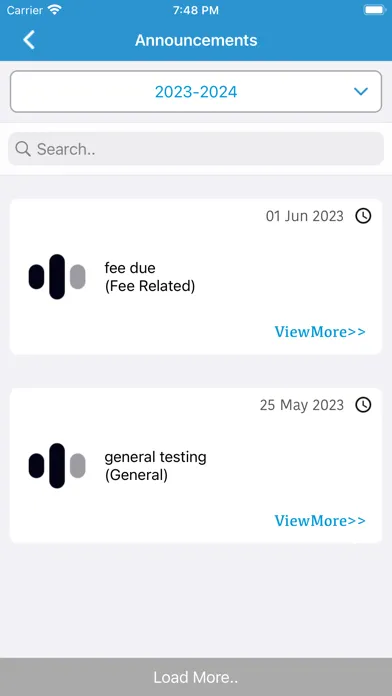Tap the clock icon beside 25 May 2023
The height and width of the screenshot is (696, 392).
click(x=363, y=405)
